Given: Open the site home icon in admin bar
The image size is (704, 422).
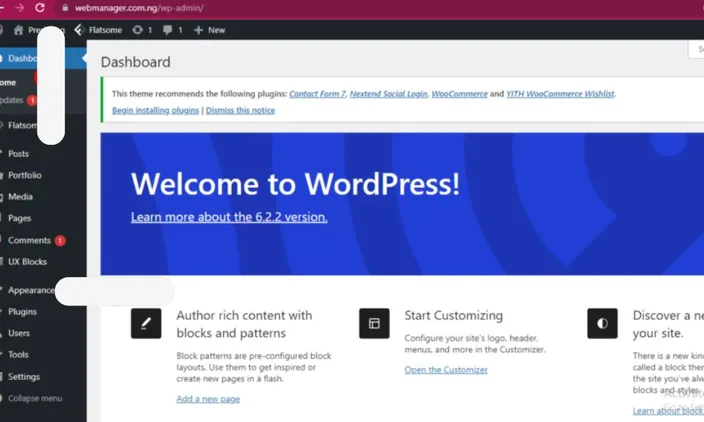Looking at the screenshot, I should click(18, 30).
